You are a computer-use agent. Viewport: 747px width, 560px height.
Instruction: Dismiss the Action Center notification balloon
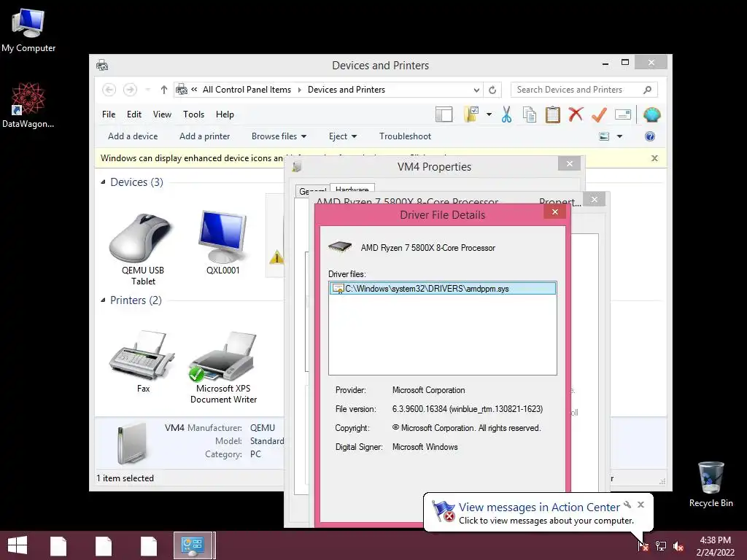point(640,505)
